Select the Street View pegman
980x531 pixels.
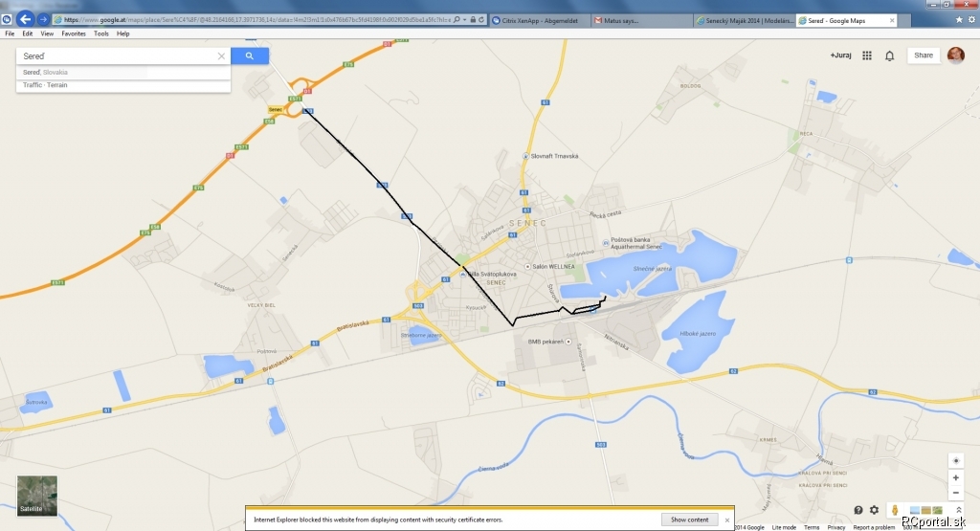click(895, 510)
